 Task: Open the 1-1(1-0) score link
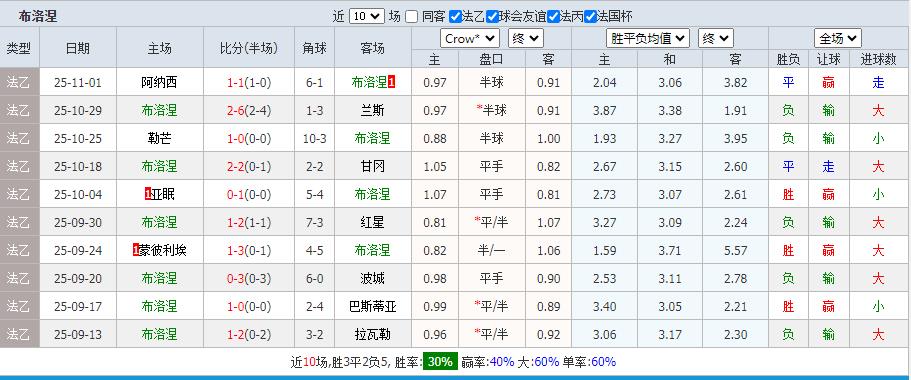pyautogui.click(x=249, y=83)
